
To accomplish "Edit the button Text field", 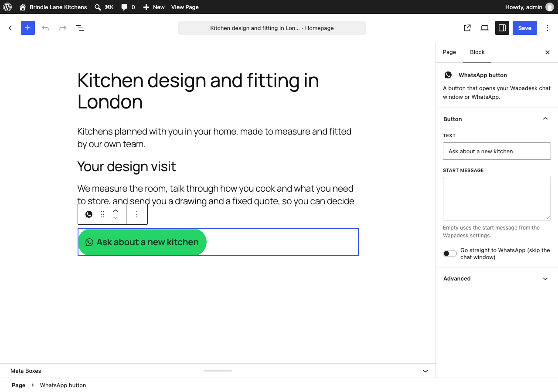I will (497, 151).
